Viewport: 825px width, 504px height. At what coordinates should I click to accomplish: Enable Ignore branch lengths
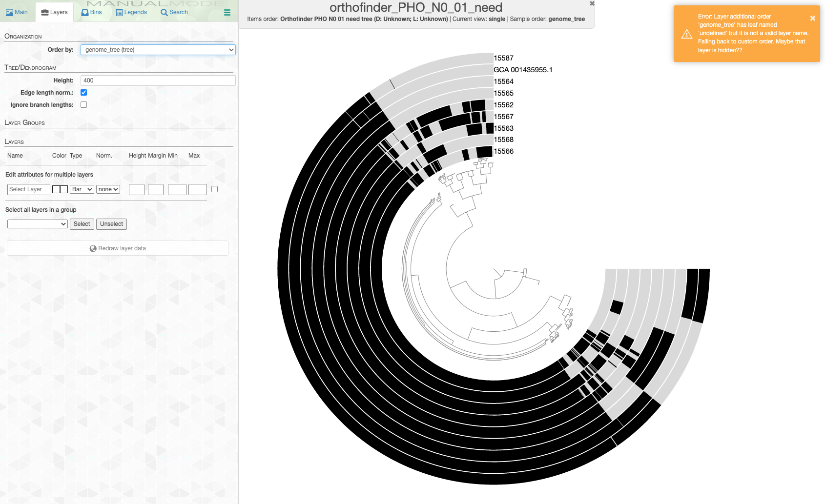pyautogui.click(x=83, y=104)
